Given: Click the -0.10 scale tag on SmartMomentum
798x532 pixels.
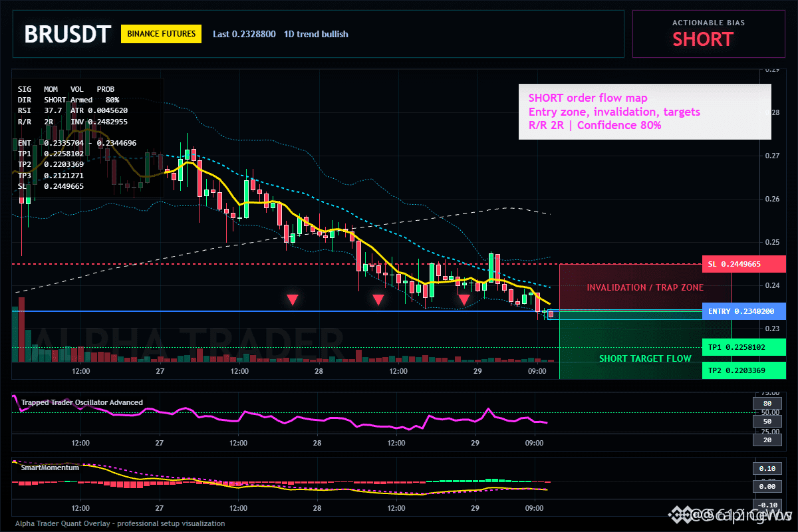Looking at the screenshot, I should 767,505.
